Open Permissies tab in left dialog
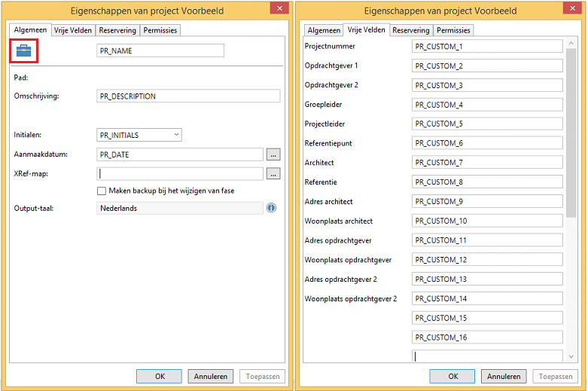Image resolution: width=588 pixels, height=391 pixels. point(160,30)
